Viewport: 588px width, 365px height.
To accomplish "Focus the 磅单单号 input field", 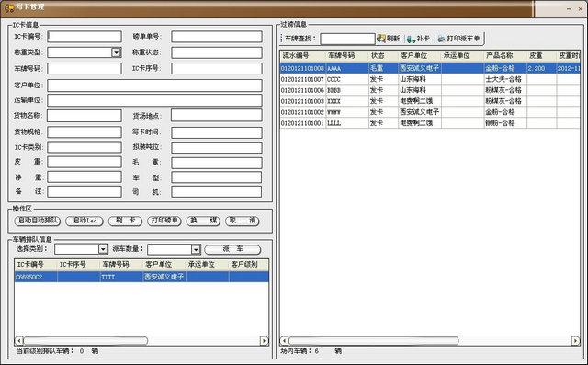I will pos(217,37).
